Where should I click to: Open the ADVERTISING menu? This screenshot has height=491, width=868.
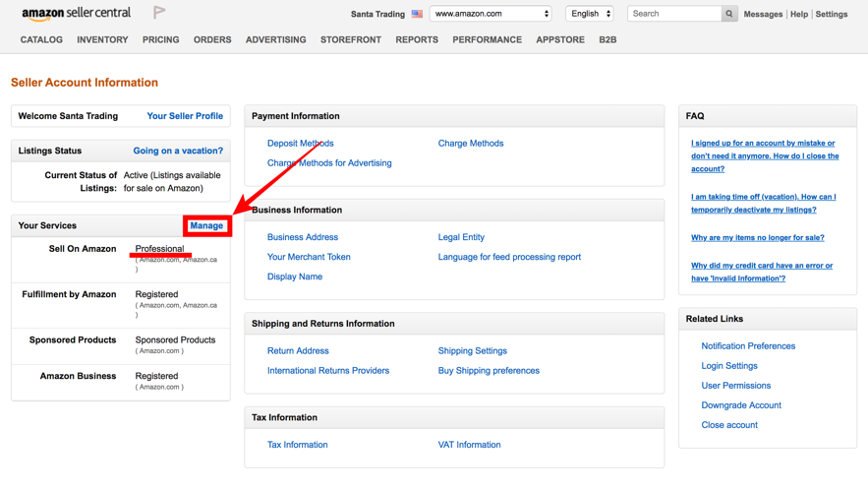pyautogui.click(x=275, y=40)
